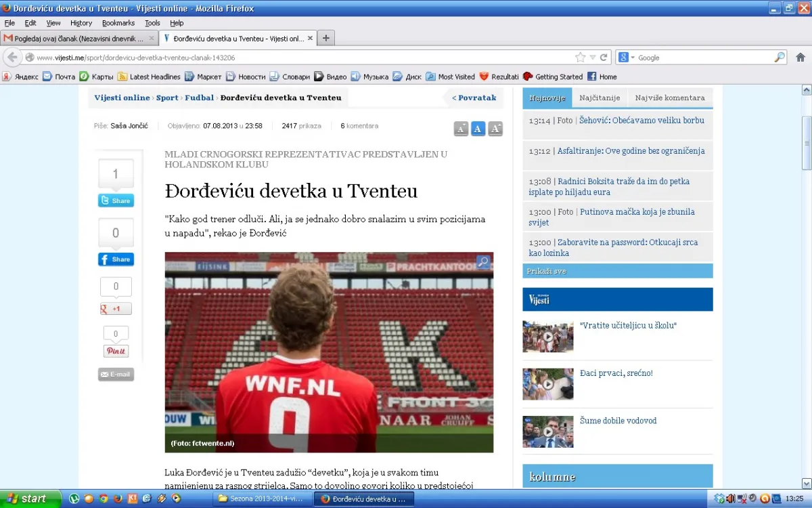Open the View menu
The image size is (812, 508).
[x=53, y=23]
